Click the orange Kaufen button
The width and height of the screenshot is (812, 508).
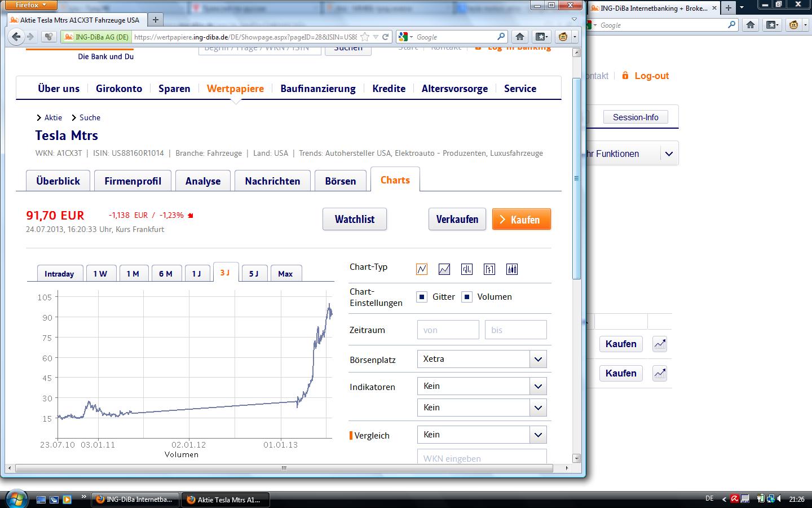click(x=522, y=220)
